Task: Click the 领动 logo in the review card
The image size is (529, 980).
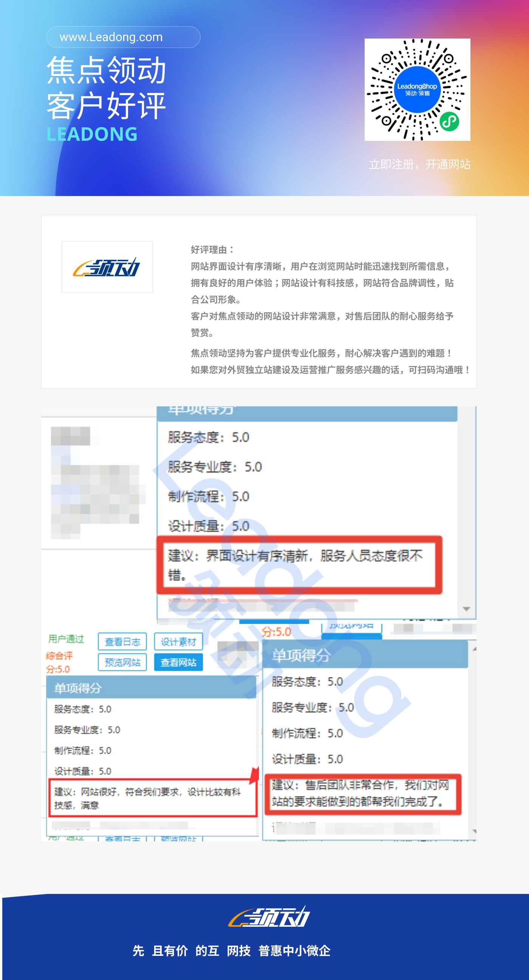Action: (x=107, y=267)
